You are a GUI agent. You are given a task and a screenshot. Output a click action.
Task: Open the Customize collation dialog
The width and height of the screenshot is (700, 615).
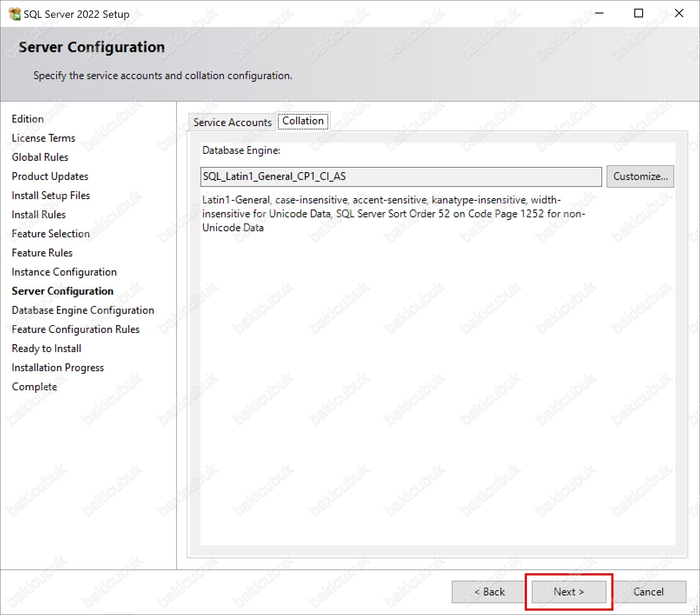coord(640,176)
